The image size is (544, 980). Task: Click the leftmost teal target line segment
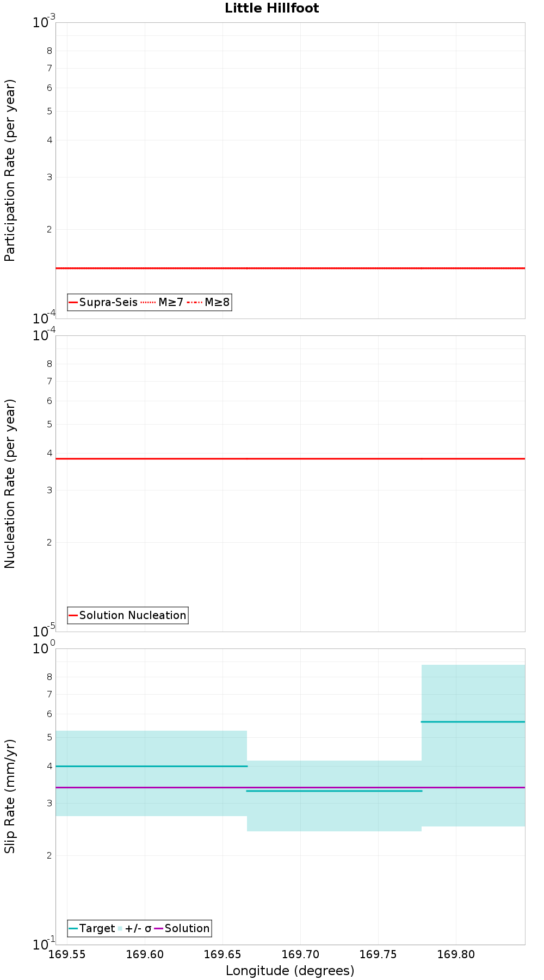(151, 766)
